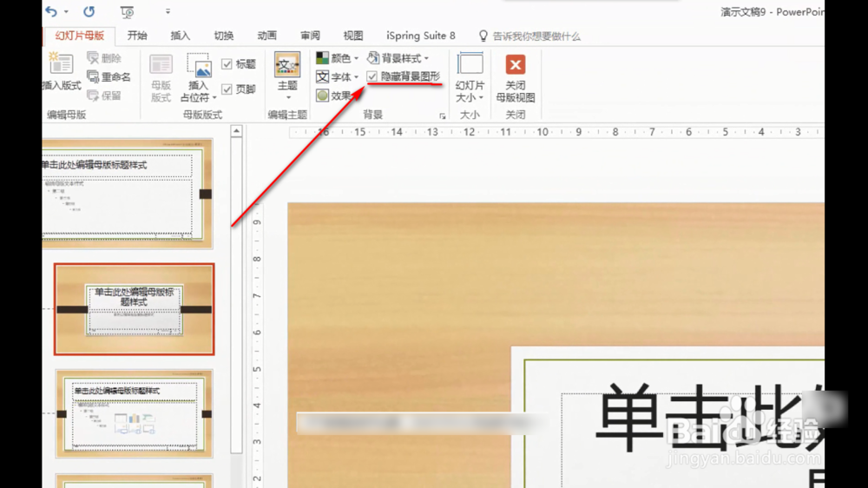Toggle the 页脚 checkbox
868x488 pixels.
pos(227,89)
